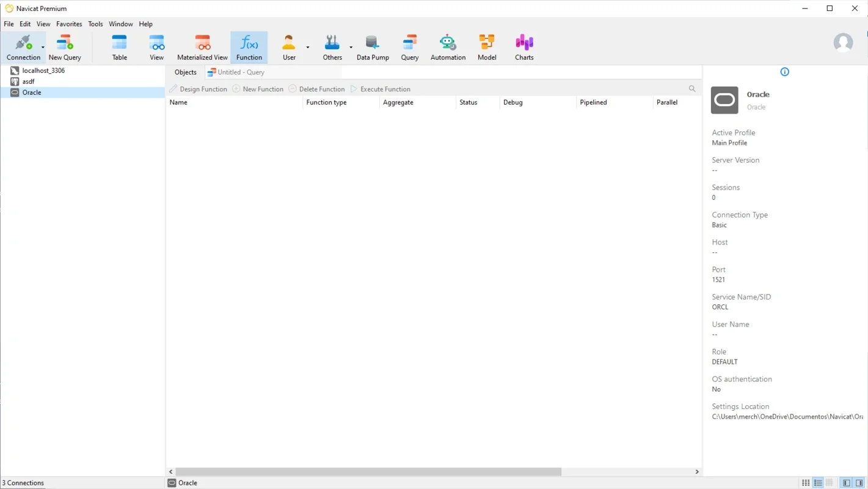The width and height of the screenshot is (868, 489).
Task: Open the Connection toolbar button
Action: click(23, 48)
